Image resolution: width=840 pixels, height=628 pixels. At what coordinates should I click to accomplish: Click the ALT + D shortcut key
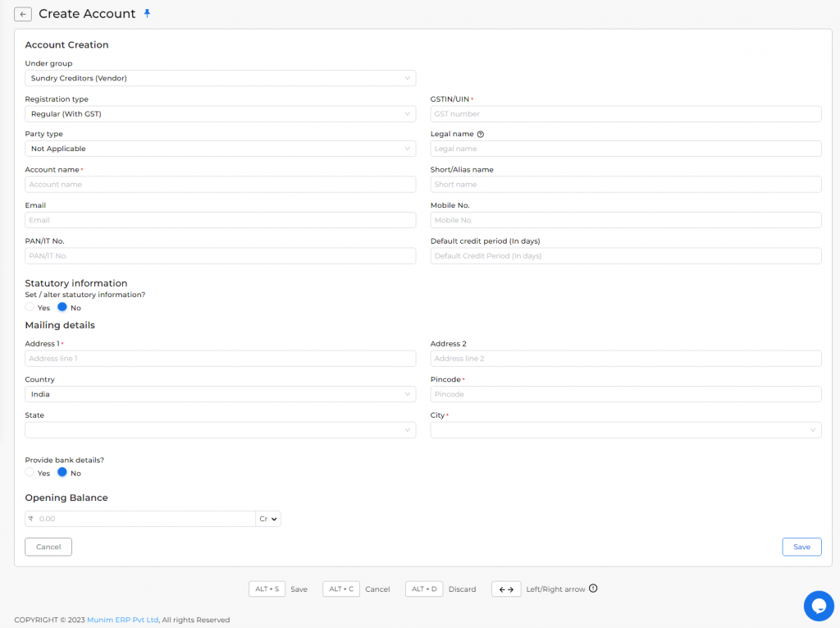[x=424, y=589]
